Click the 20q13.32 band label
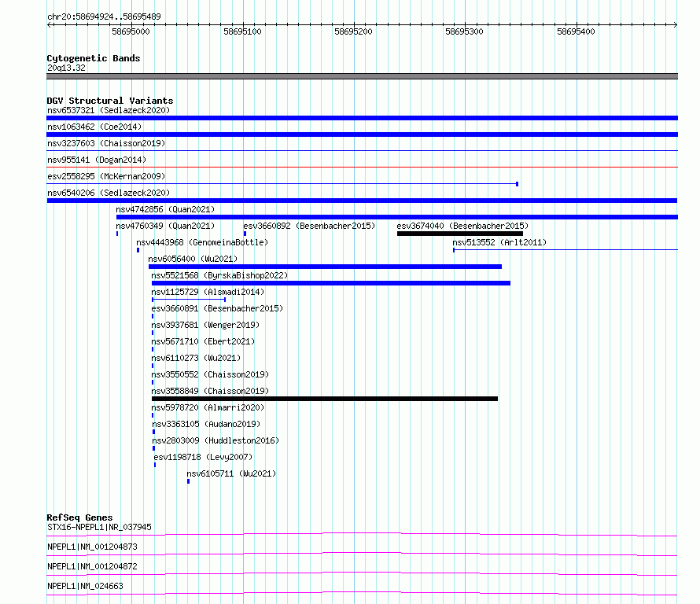Viewport: 700px width, 604px height. click(66, 68)
